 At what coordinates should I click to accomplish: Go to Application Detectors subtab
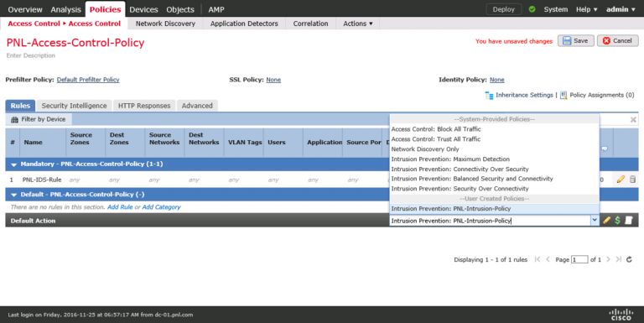244,23
